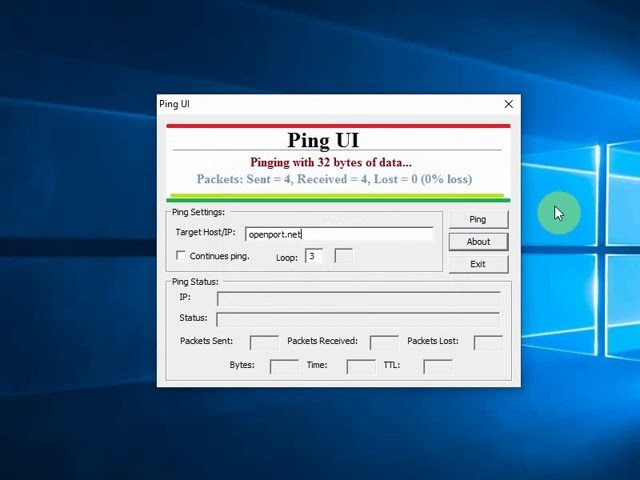Select the Packets Sent field

[x=264, y=342]
